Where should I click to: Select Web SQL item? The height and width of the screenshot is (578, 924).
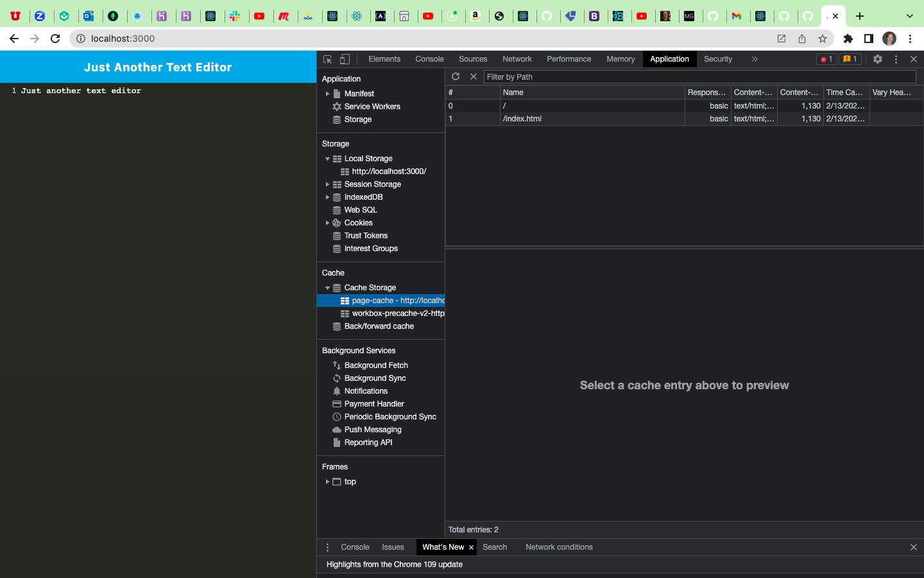pos(361,210)
